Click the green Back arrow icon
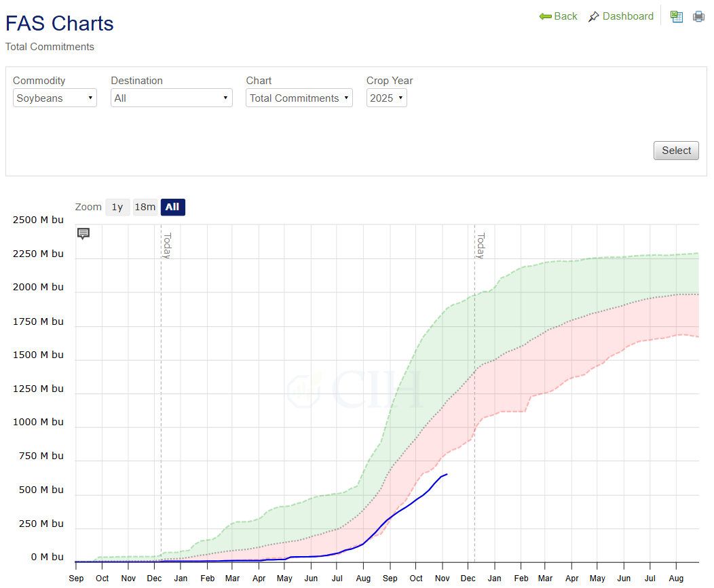The width and height of the screenshot is (714, 588). 546,16
